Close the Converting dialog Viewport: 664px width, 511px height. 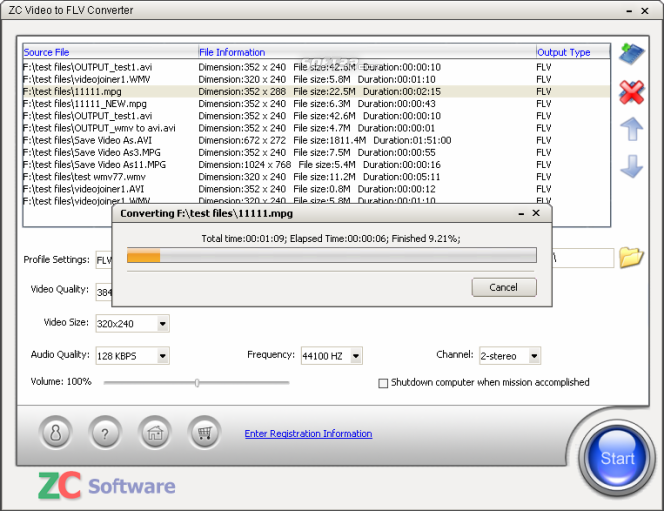pos(536,213)
